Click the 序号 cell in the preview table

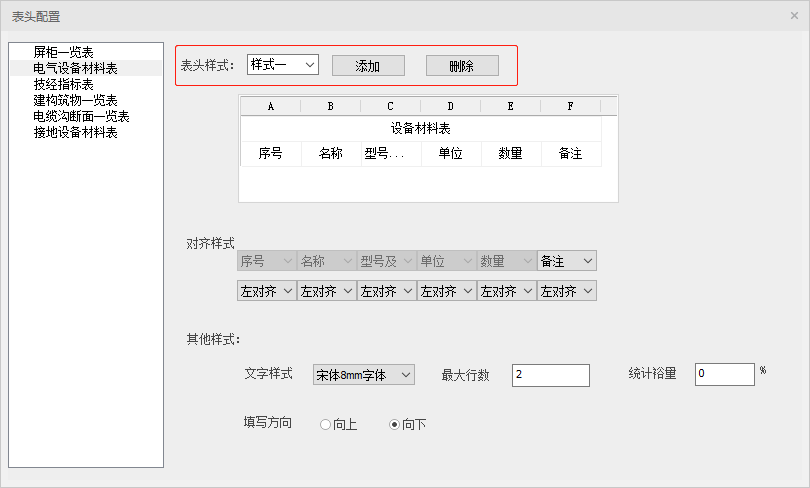271,153
